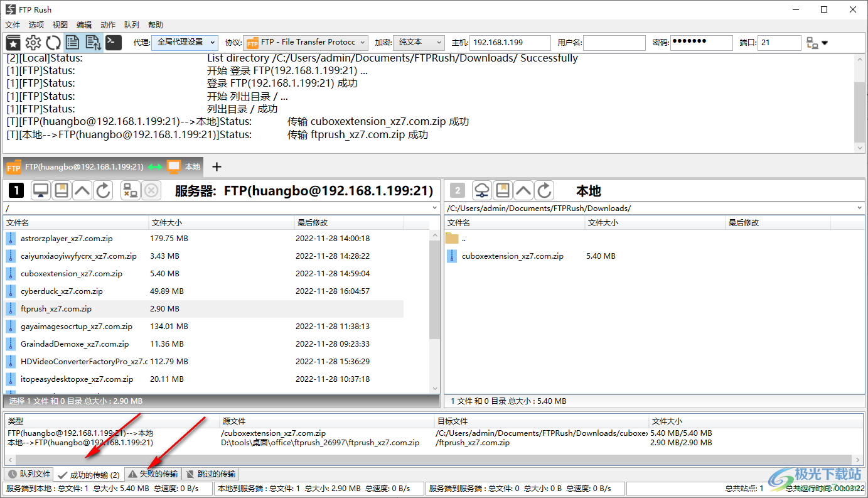
Task: Click the cloud connect icon in local pane
Action: (482, 191)
